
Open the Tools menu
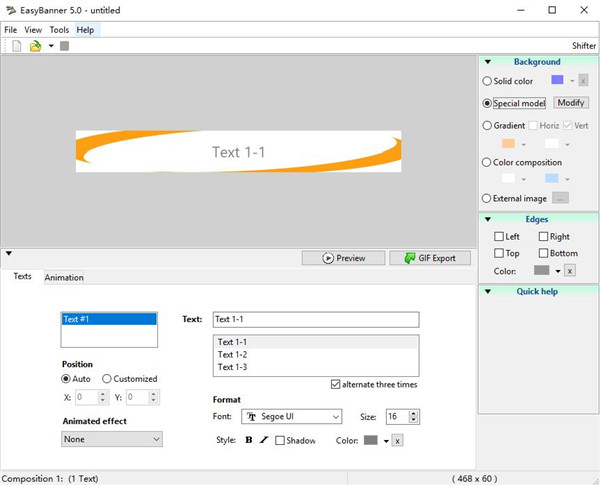pos(59,30)
